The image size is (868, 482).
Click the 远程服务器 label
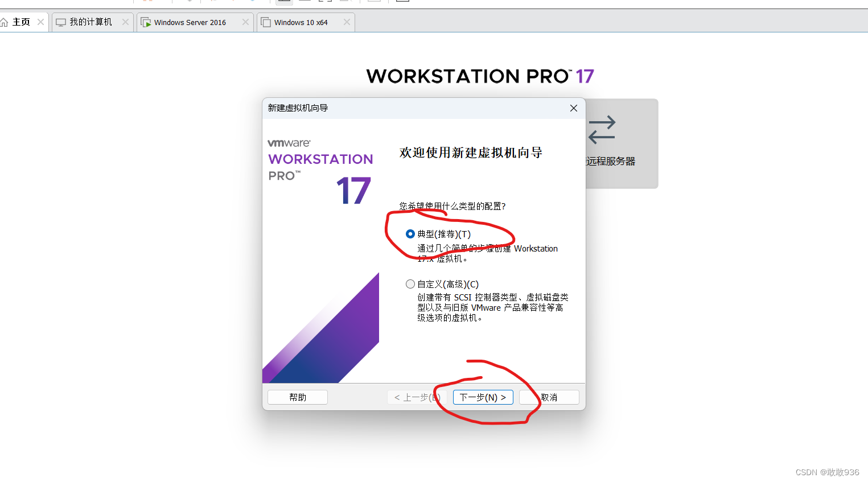(x=611, y=162)
